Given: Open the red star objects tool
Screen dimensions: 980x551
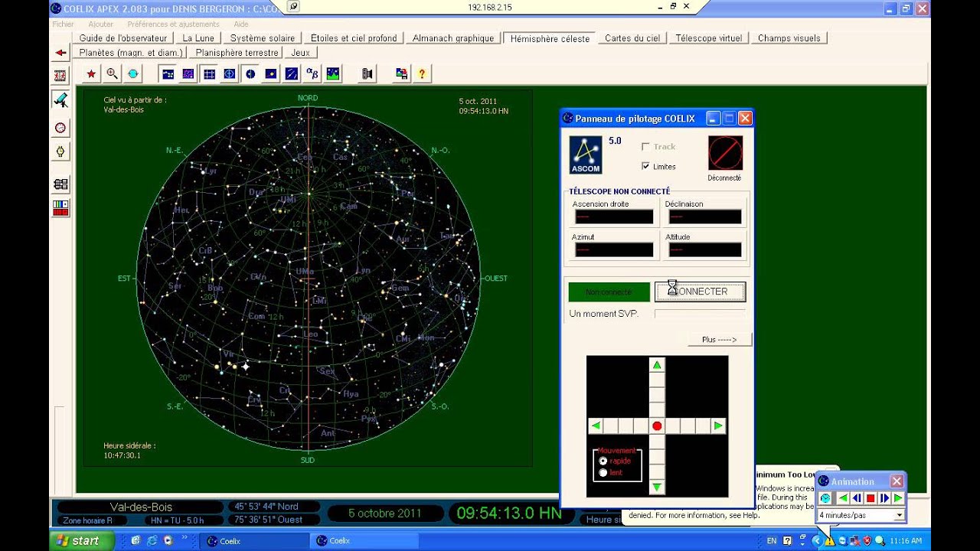Looking at the screenshot, I should (91, 73).
